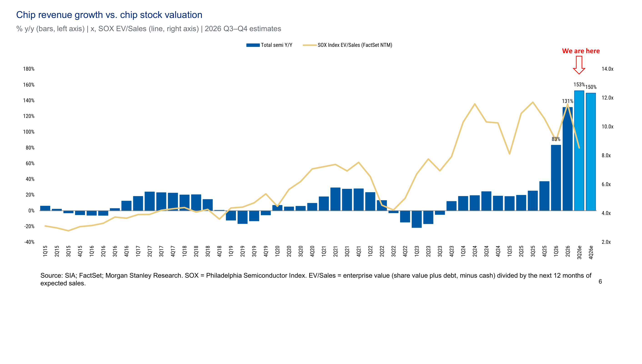The image size is (642, 364).
Task: Click the '3Q26e' x-axis label
Action: tap(579, 252)
